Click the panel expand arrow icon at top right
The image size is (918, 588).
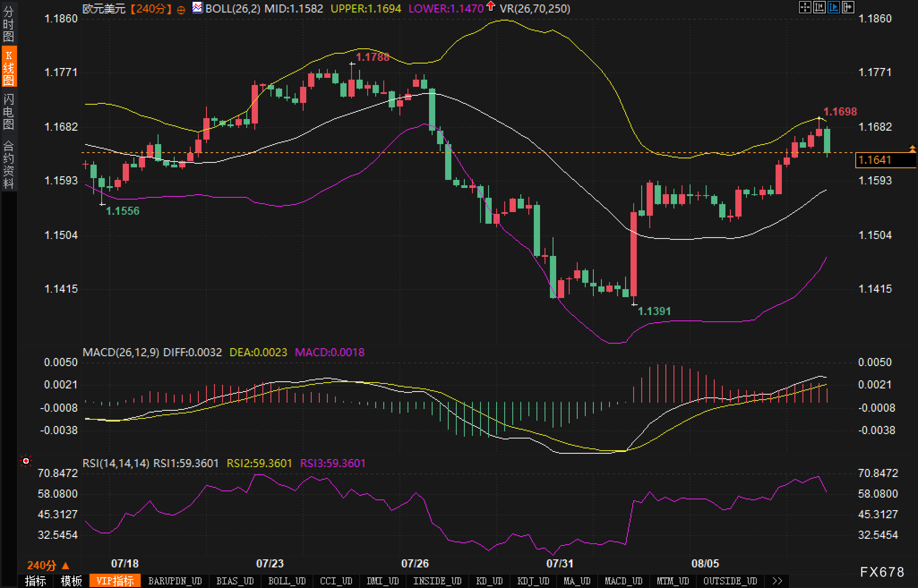[848, 7]
